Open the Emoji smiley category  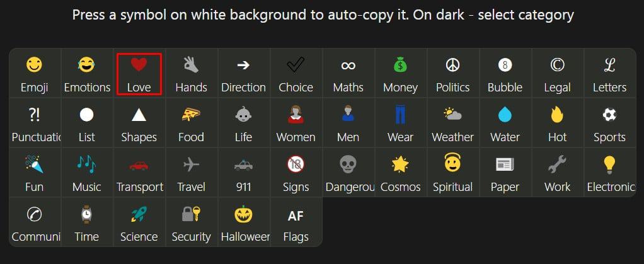(x=35, y=74)
